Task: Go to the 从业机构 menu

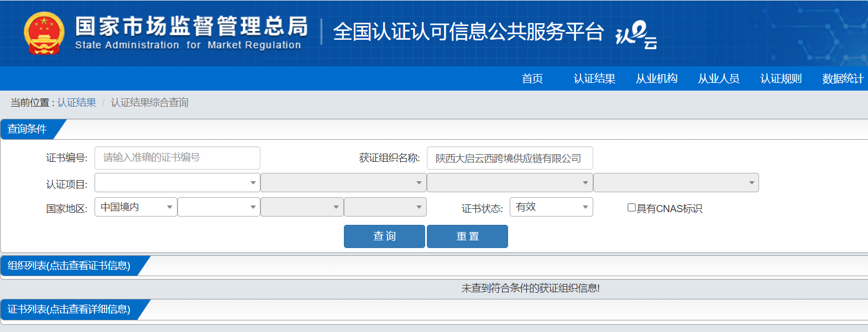Action: [657, 78]
